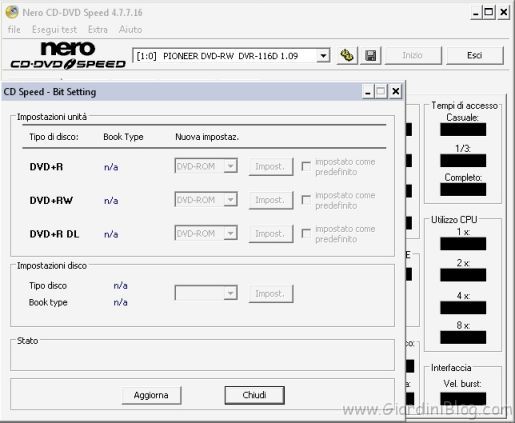Open the Aiuto menu
This screenshot has width=515, height=423.
[x=130, y=29]
